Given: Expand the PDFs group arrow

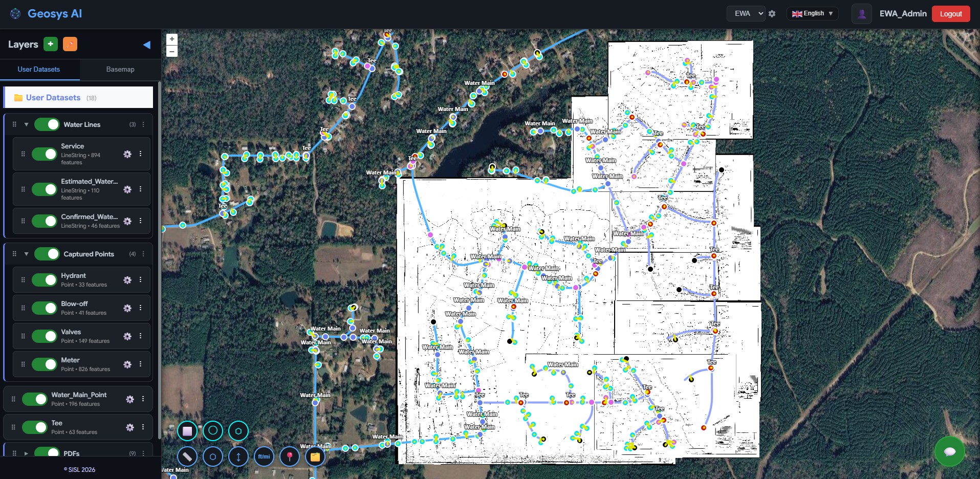Looking at the screenshot, I should click(26, 453).
